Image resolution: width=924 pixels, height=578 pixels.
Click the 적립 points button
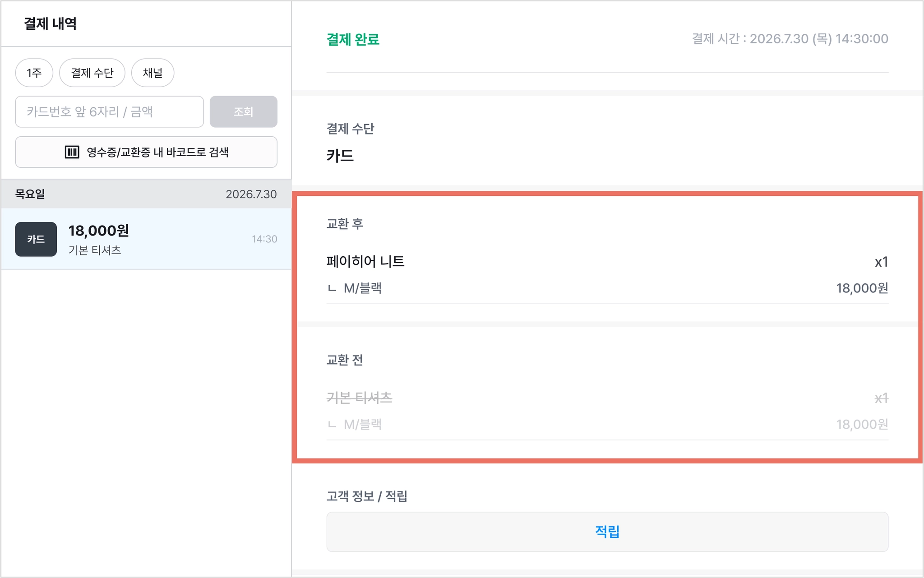tap(607, 532)
